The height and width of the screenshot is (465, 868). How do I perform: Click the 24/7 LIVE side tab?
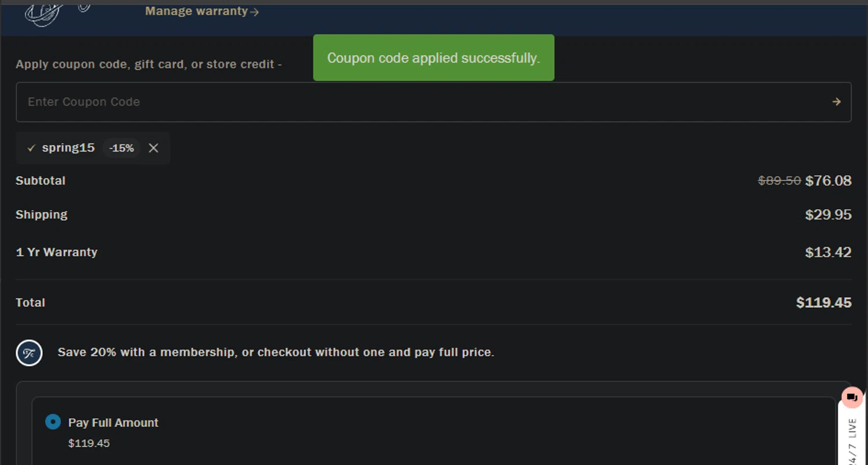coord(852,441)
